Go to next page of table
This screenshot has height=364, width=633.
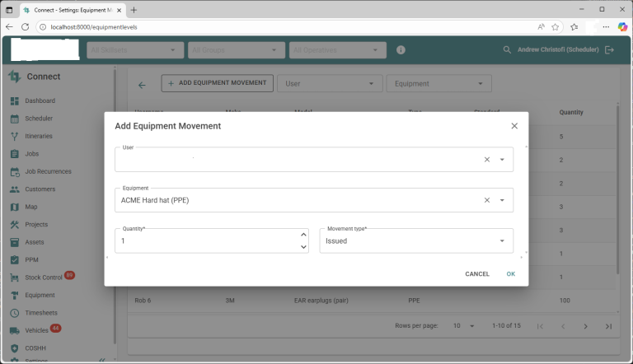tap(585, 326)
